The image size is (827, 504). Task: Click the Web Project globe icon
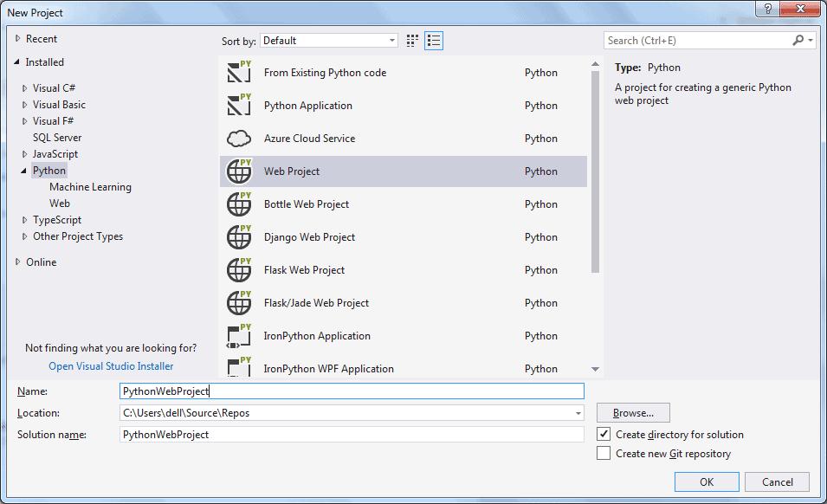pyautogui.click(x=239, y=171)
